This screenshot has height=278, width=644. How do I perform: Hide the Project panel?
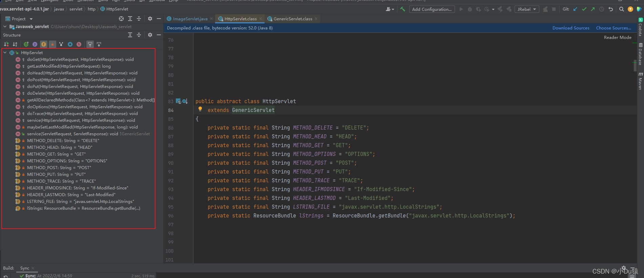[x=159, y=19]
